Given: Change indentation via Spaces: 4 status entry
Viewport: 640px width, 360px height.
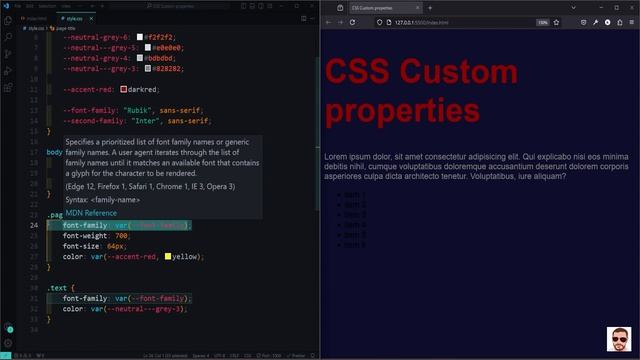Looking at the screenshot, I should click(200, 356).
